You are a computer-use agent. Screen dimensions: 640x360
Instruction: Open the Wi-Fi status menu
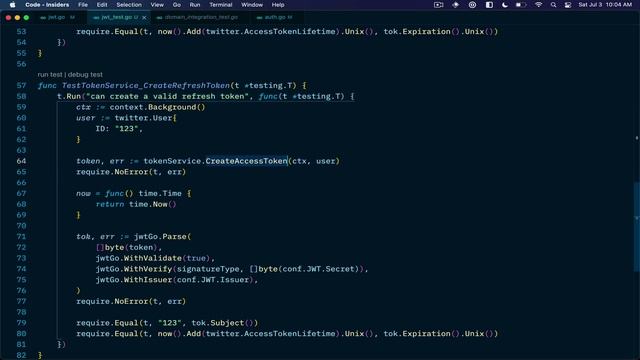click(x=538, y=5)
